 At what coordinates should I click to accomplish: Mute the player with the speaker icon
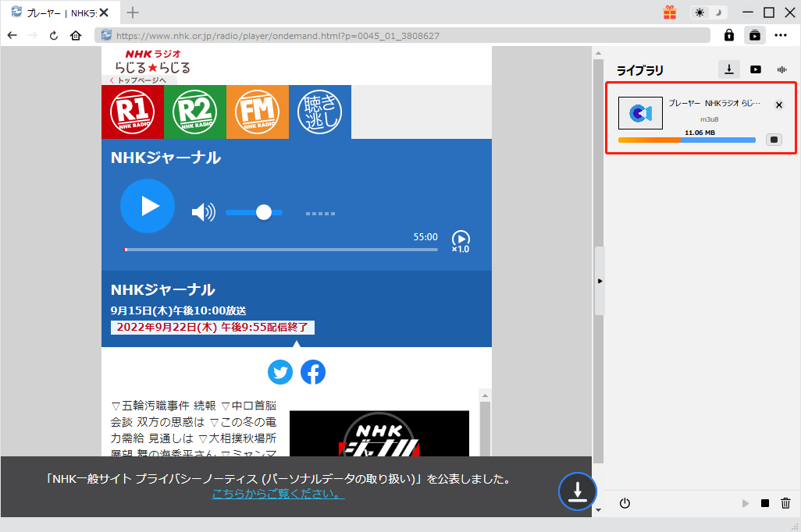click(x=203, y=212)
